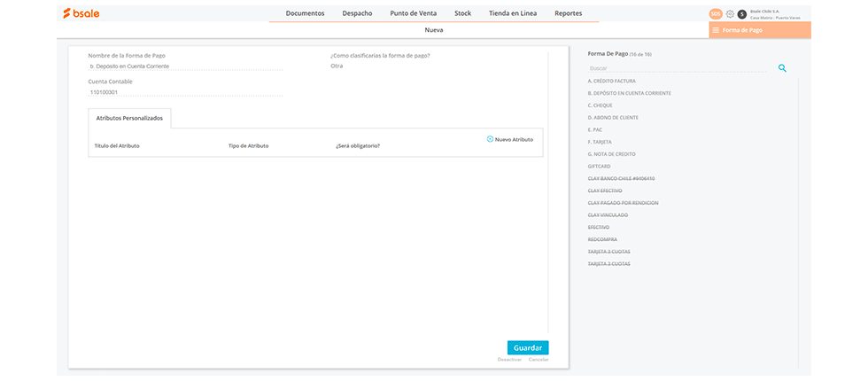This screenshot has width=868, height=381.
Task: Click the Desactivar link
Action: click(x=509, y=360)
